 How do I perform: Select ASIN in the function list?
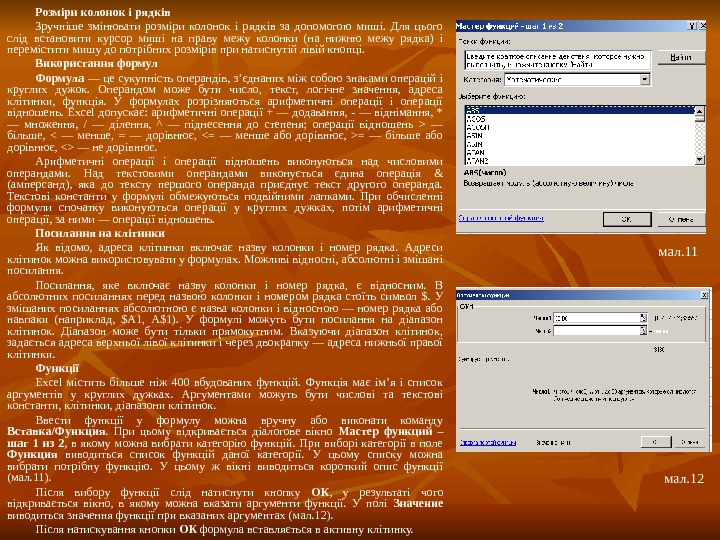click(x=580, y=135)
